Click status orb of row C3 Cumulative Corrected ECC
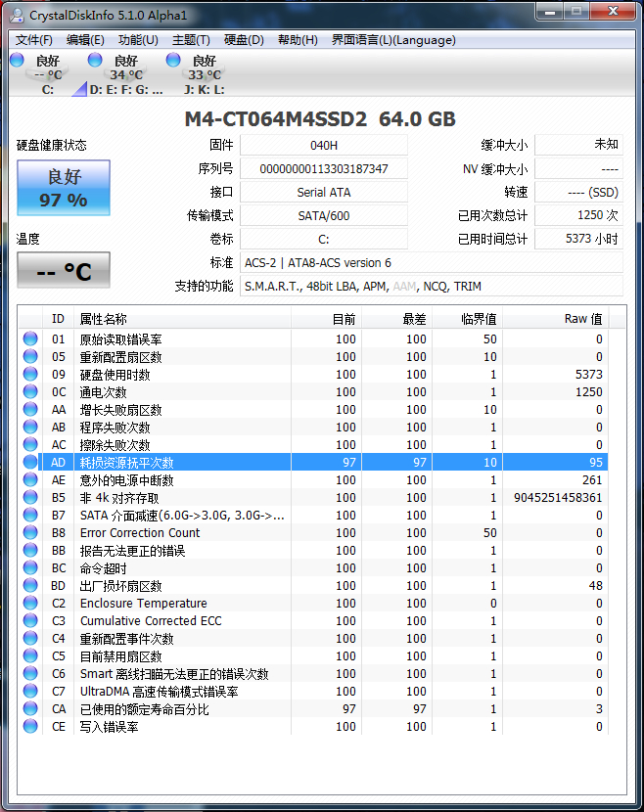The image size is (644, 812). coord(30,620)
